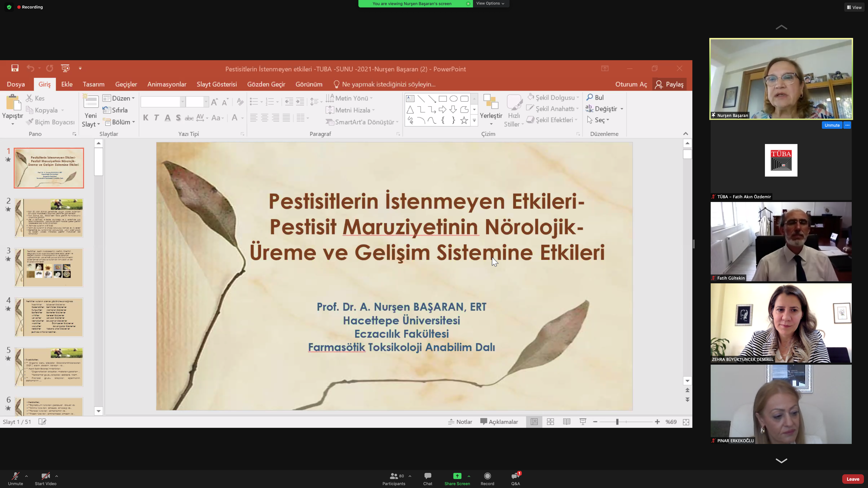Click the Redo icon in quick access toolbar

pyautogui.click(x=50, y=68)
